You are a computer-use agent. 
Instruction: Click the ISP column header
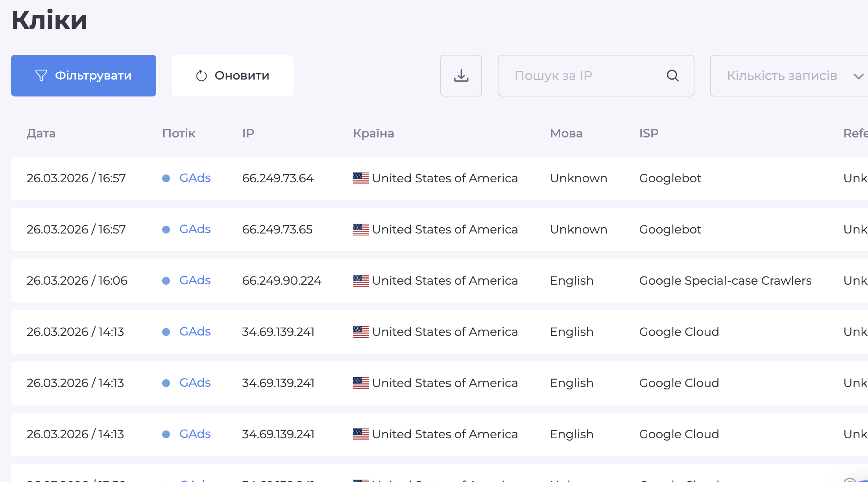pyautogui.click(x=648, y=133)
